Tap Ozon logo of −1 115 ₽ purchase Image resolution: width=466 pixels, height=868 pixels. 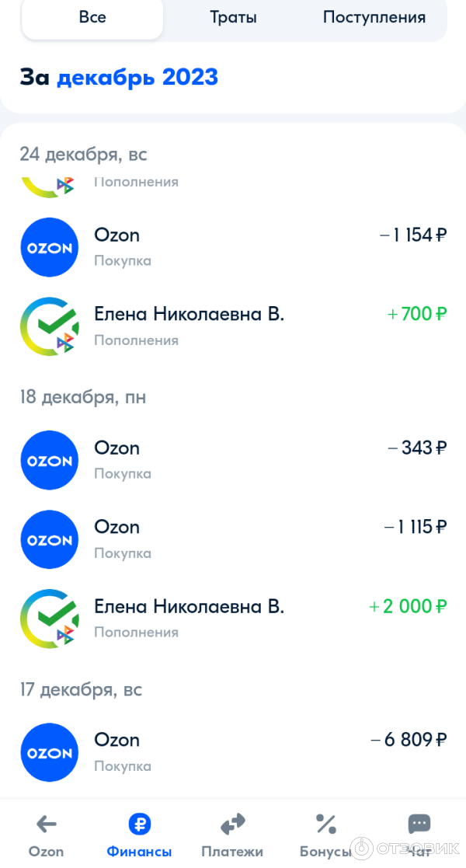pyautogui.click(x=50, y=539)
